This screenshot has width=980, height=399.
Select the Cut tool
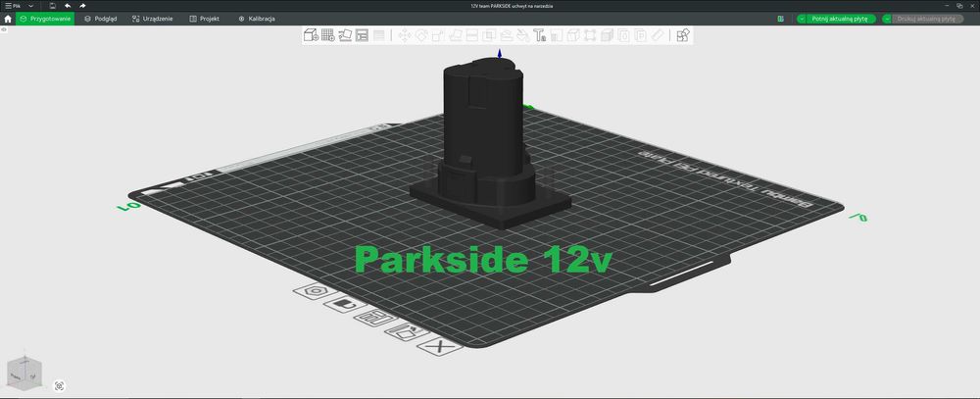pyautogui.click(x=472, y=35)
